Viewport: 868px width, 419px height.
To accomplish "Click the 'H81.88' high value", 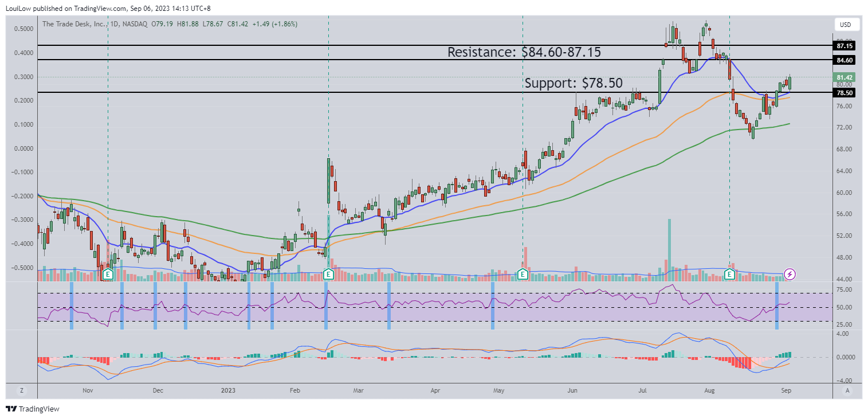I will [x=188, y=24].
